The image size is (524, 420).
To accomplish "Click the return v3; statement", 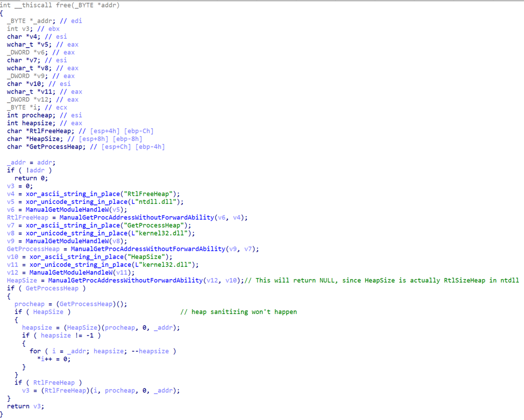I will pos(25,407).
